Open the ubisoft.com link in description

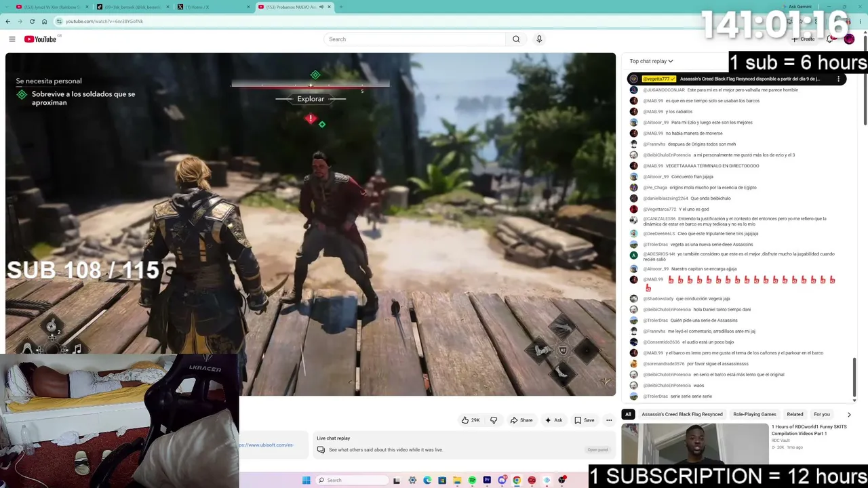click(x=267, y=445)
